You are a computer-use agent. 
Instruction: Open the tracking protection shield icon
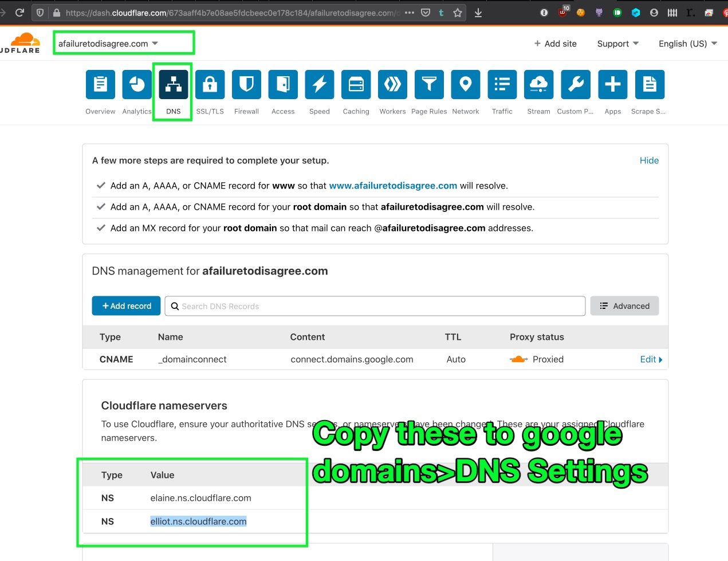40,13
